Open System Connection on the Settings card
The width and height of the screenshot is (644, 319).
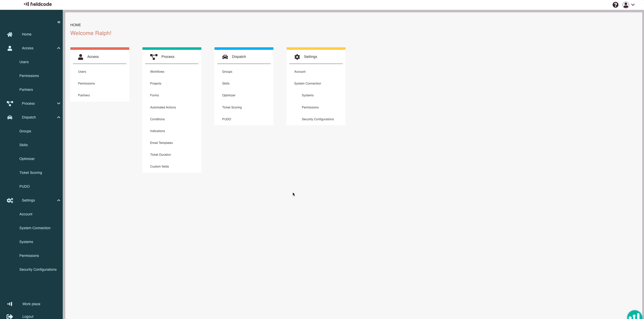308,84
